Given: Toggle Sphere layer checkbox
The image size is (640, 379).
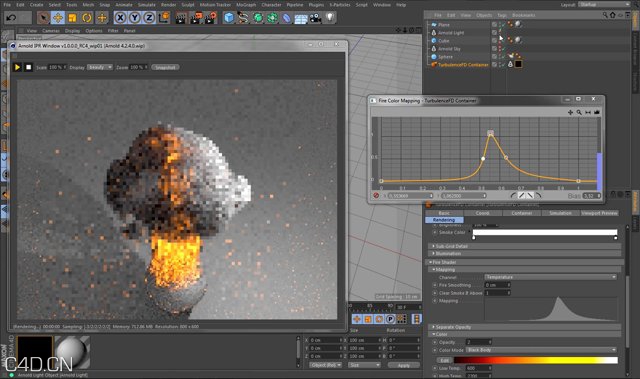Looking at the screenshot, I should (x=494, y=56).
